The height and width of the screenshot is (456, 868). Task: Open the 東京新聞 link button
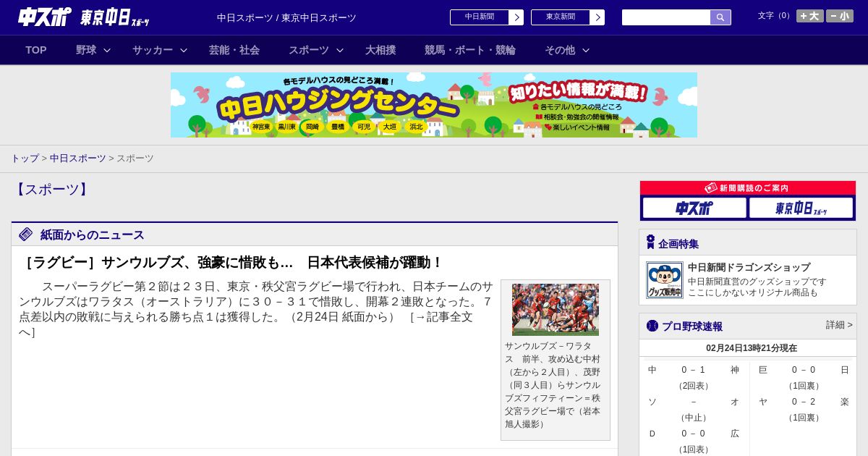coord(561,17)
